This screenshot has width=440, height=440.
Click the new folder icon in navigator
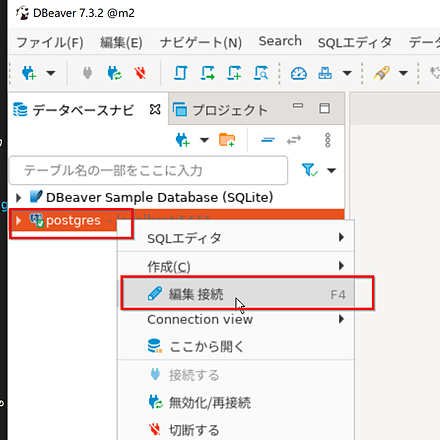click(227, 140)
